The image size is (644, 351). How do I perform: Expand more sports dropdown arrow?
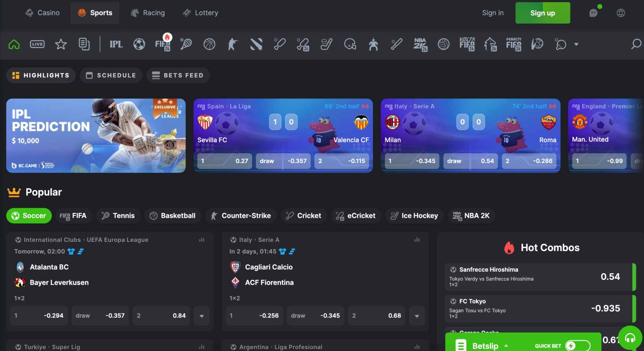pos(576,44)
